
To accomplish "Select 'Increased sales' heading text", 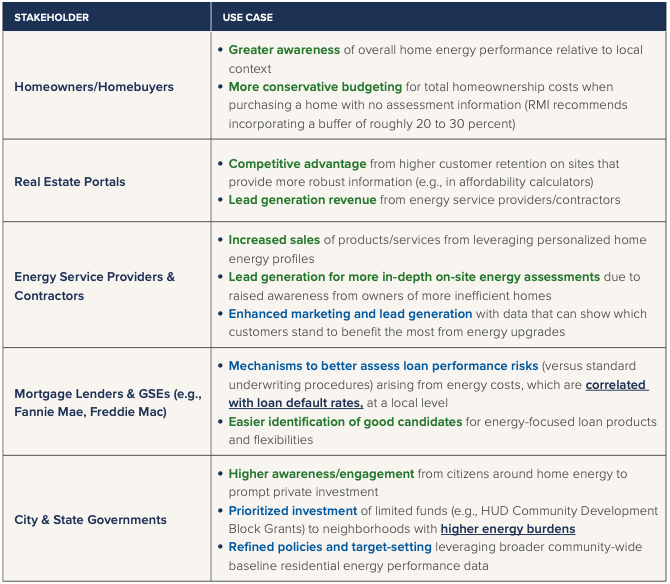I will [274, 240].
